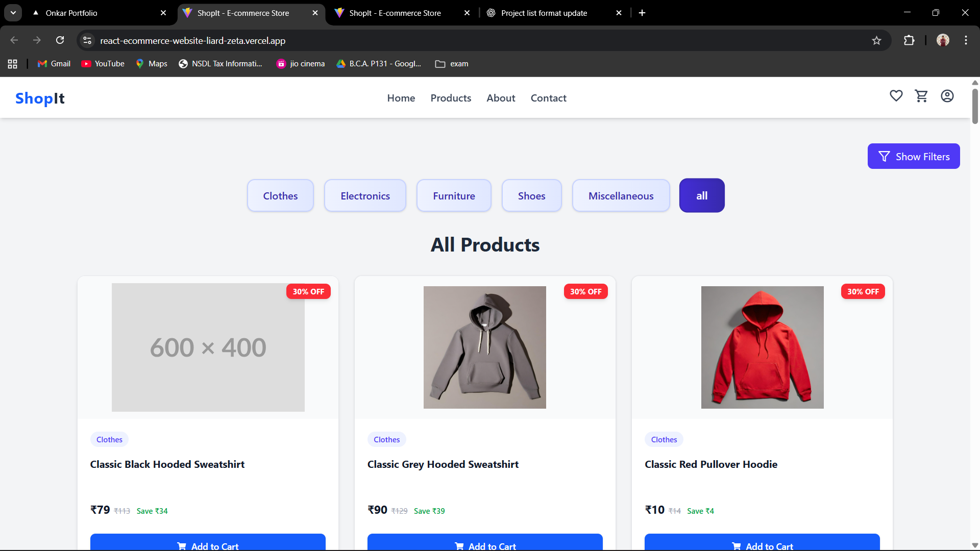980x551 pixels.
Task: Bookmark this page with star icon
Action: point(876,41)
